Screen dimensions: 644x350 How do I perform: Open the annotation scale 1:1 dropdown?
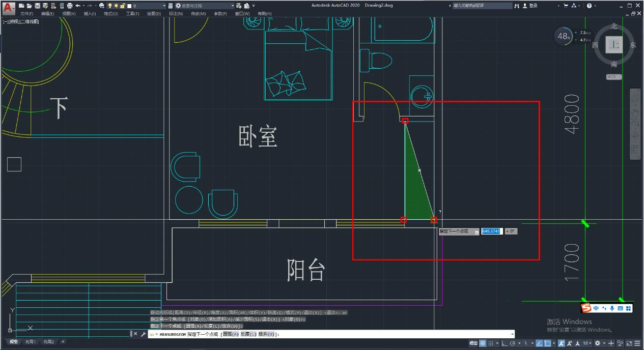pyautogui.click(x=585, y=342)
